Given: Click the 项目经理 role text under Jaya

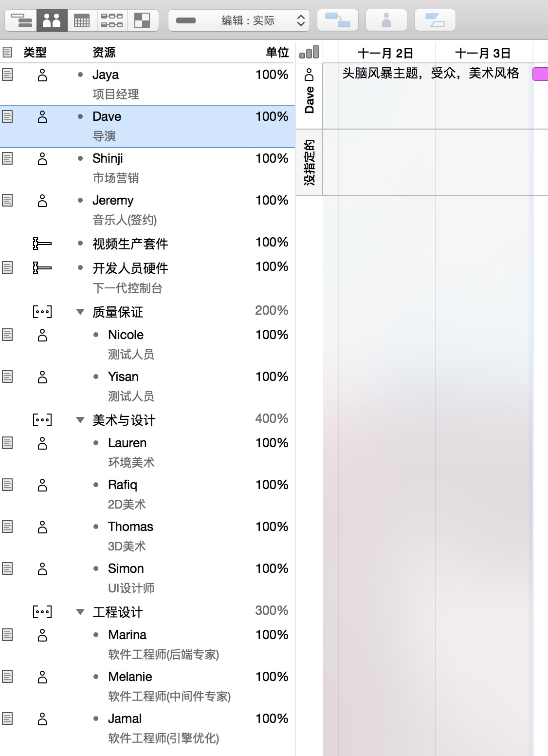Looking at the screenshot, I should coord(116,94).
